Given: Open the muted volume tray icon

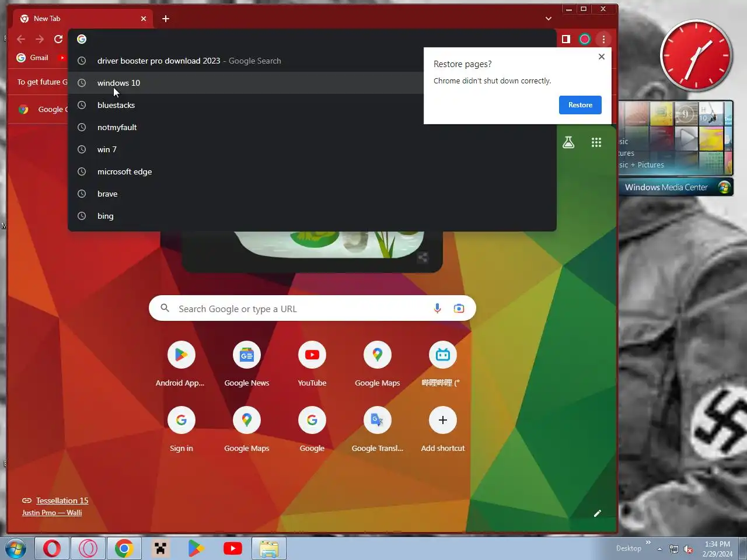Looking at the screenshot, I should click(688, 549).
